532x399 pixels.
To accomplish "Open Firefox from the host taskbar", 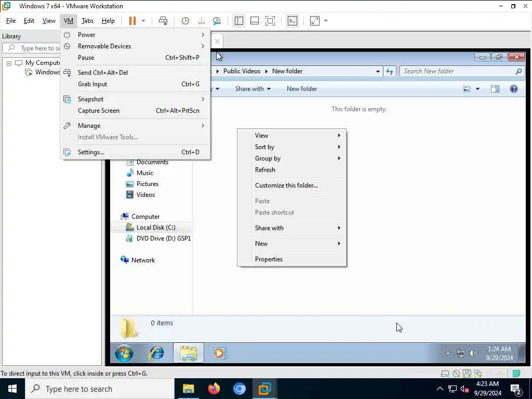I will pyautogui.click(x=214, y=389).
